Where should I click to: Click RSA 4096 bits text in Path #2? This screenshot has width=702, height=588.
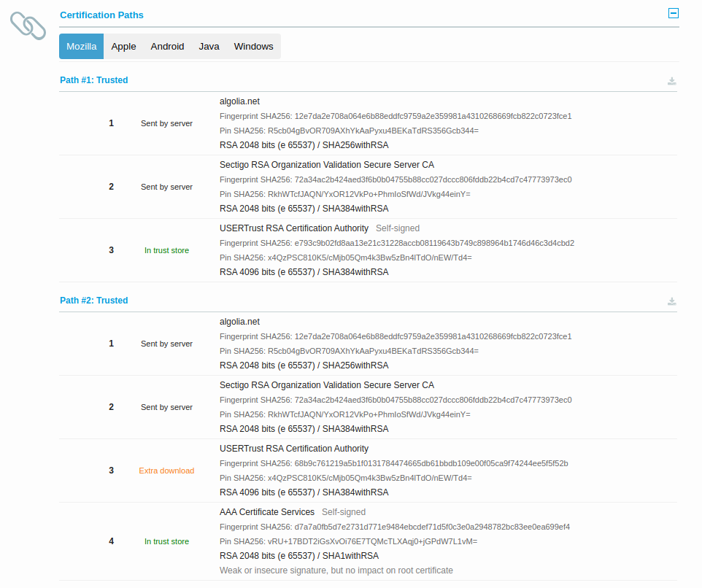click(304, 492)
